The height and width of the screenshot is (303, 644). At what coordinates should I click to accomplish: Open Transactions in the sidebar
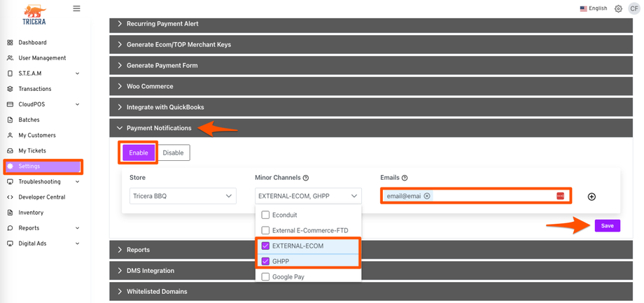34,89
